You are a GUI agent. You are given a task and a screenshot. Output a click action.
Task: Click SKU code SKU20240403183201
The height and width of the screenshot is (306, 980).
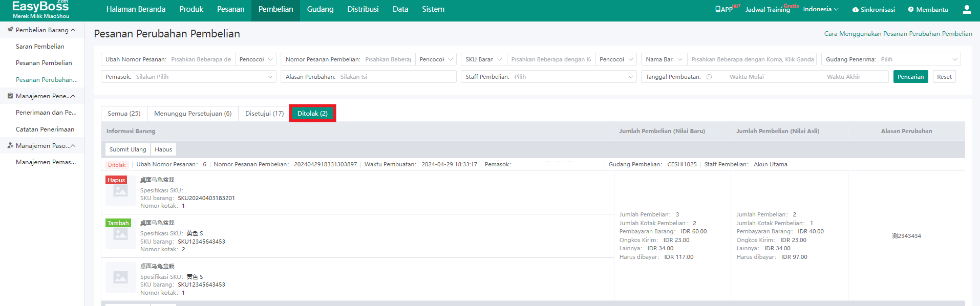click(206, 198)
